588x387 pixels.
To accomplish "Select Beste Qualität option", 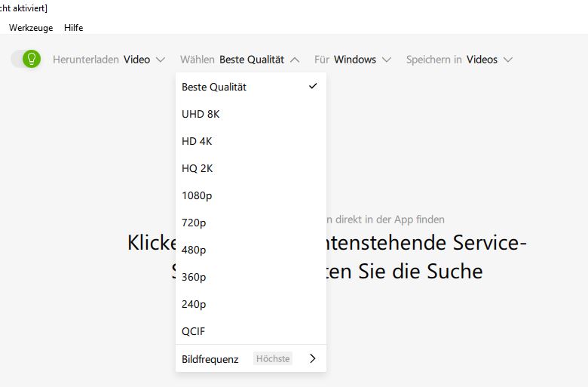I will pos(214,87).
